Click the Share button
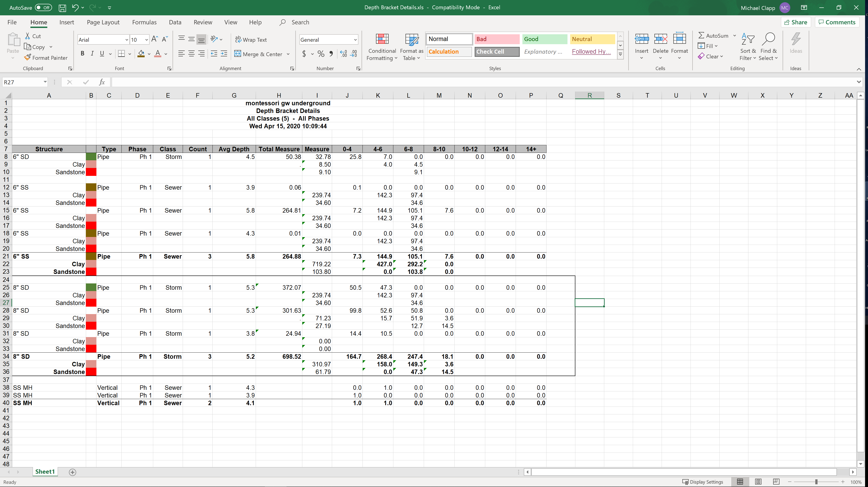Screen dimensions: 868x487 point(795,22)
